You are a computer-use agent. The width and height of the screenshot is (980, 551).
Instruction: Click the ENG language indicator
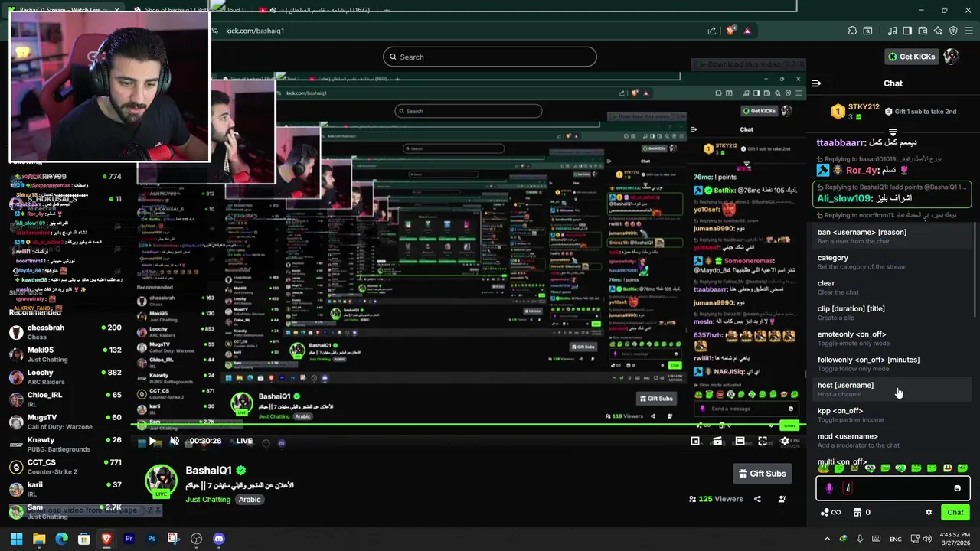895,539
